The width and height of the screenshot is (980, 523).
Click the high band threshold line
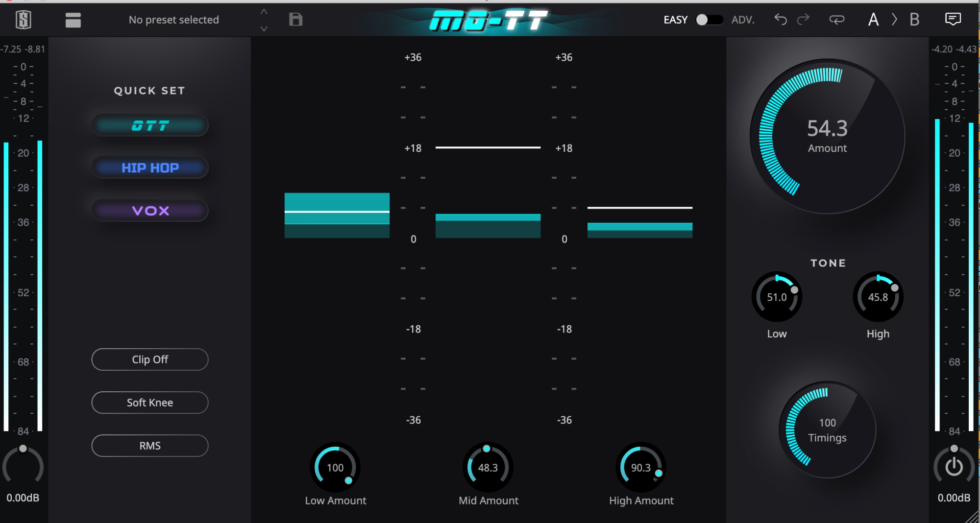click(640, 208)
